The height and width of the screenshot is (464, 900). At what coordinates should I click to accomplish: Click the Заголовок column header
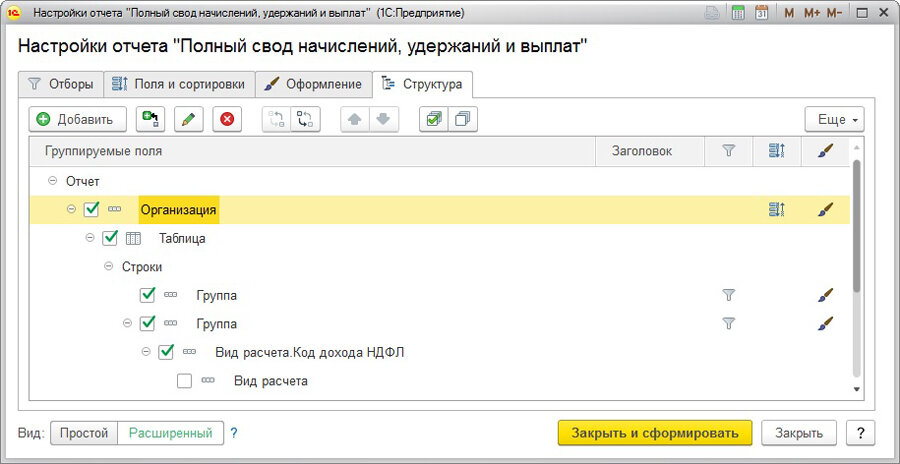pyautogui.click(x=650, y=151)
